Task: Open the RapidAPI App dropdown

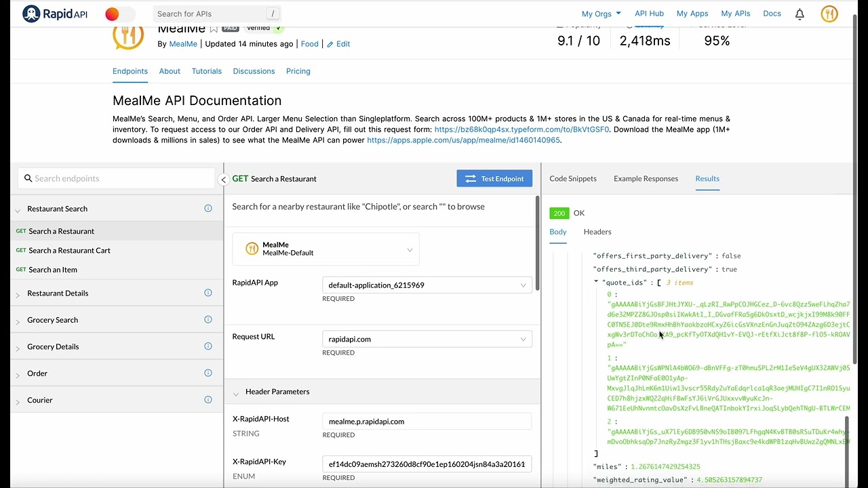Action: click(427, 285)
